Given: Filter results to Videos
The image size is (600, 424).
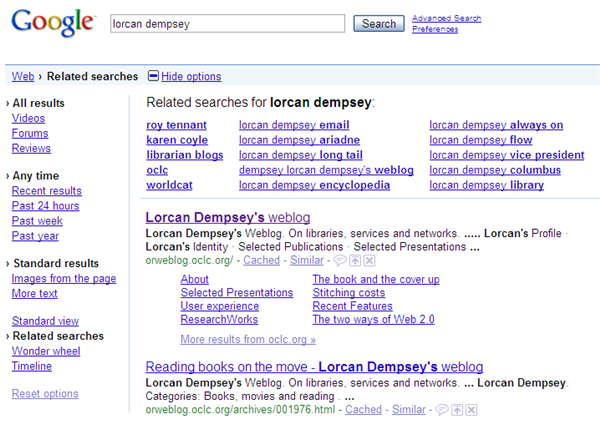Looking at the screenshot, I should pyautogui.click(x=28, y=118).
